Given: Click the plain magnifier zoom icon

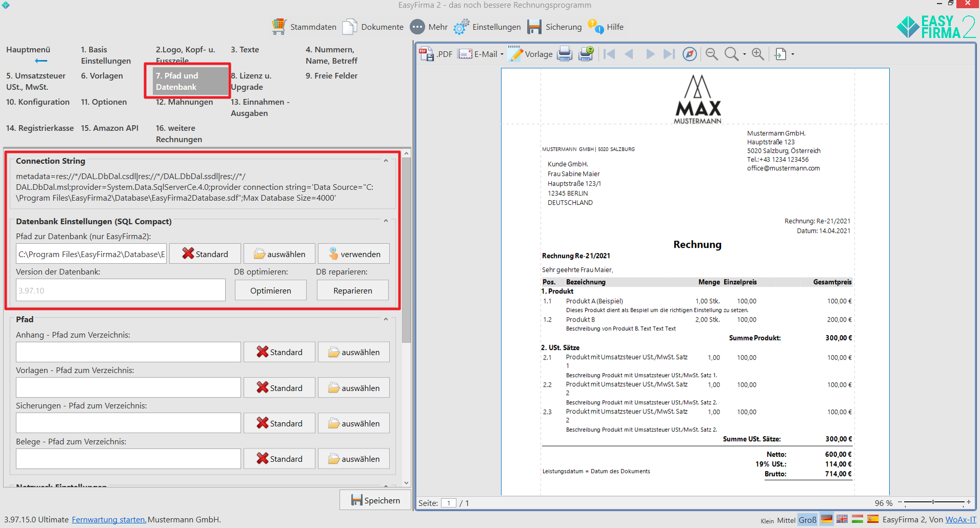Looking at the screenshot, I should (732, 54).
